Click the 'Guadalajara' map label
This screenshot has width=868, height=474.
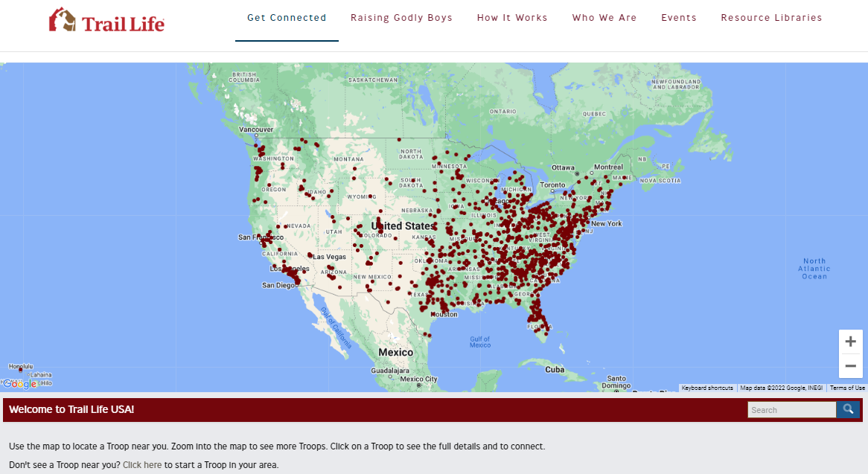pos(390,371)
